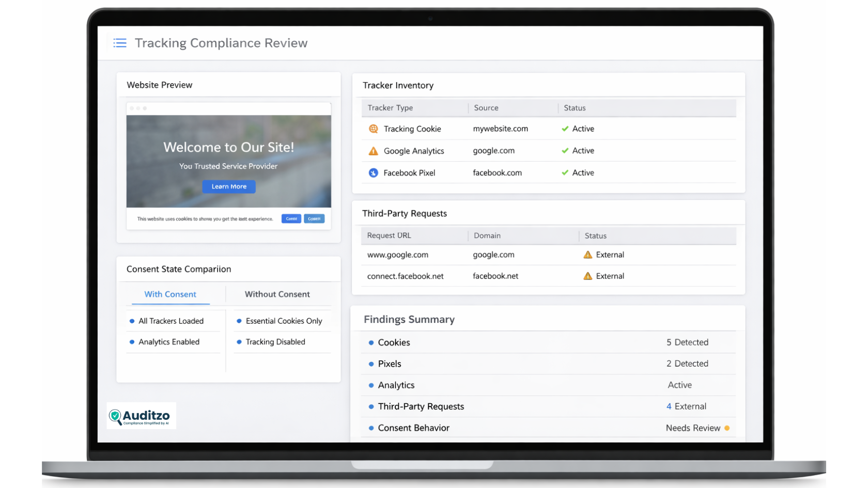Select the Facebook Pixel icon

pos(373,172)
